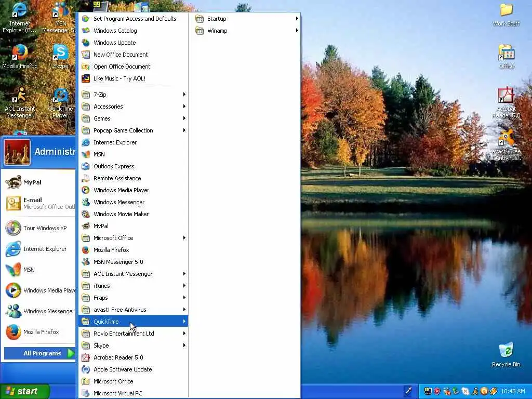Launch Internet Explorer from All Programs list

pyautogui.click(x=133, y=142)
